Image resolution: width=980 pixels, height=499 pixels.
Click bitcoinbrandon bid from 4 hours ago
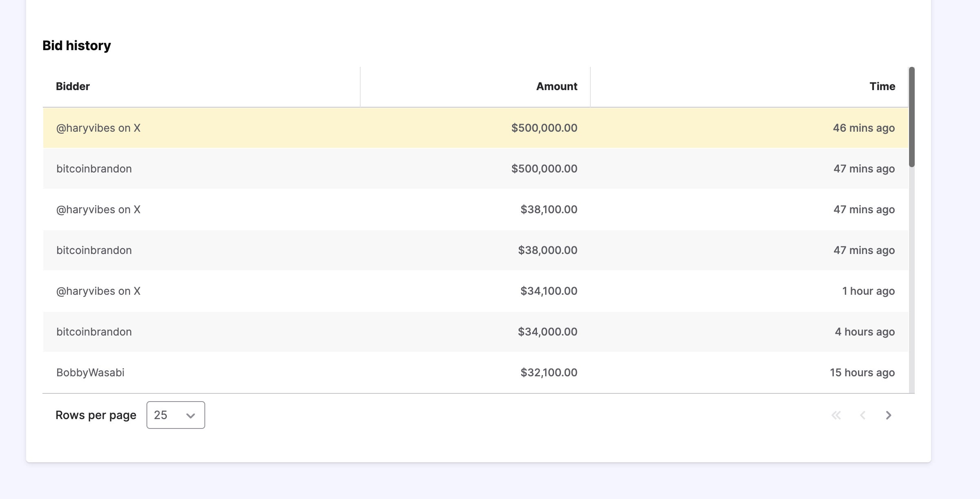[x=94, y=332]
